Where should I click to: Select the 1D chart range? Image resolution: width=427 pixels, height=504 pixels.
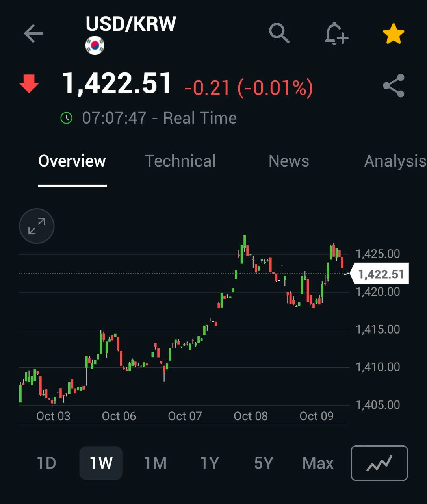pyautogui.click(x=46, y=463)
